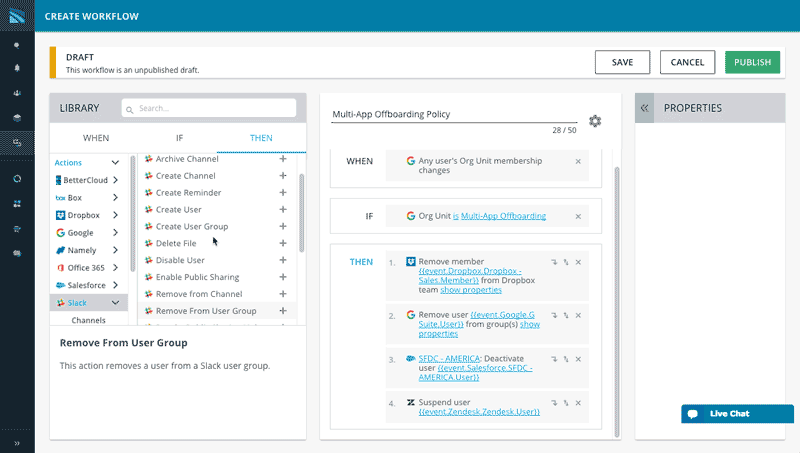This screenshot has height=453, width=800.
Task: Add the Create User action
Action: click(283, 209)
